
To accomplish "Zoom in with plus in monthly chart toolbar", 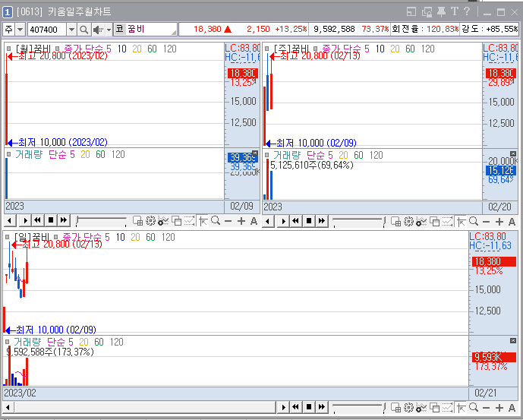I will click(x=241, y=221).
